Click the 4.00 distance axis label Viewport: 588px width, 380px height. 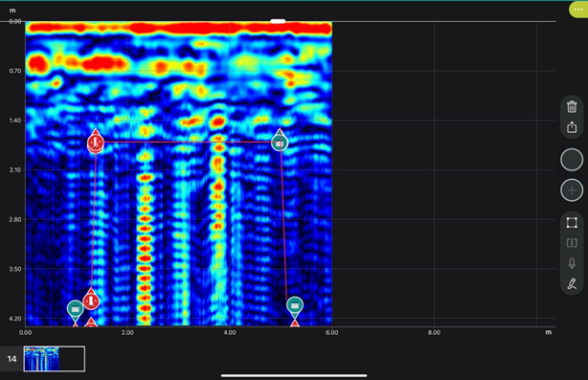click(x=230, y=332)
